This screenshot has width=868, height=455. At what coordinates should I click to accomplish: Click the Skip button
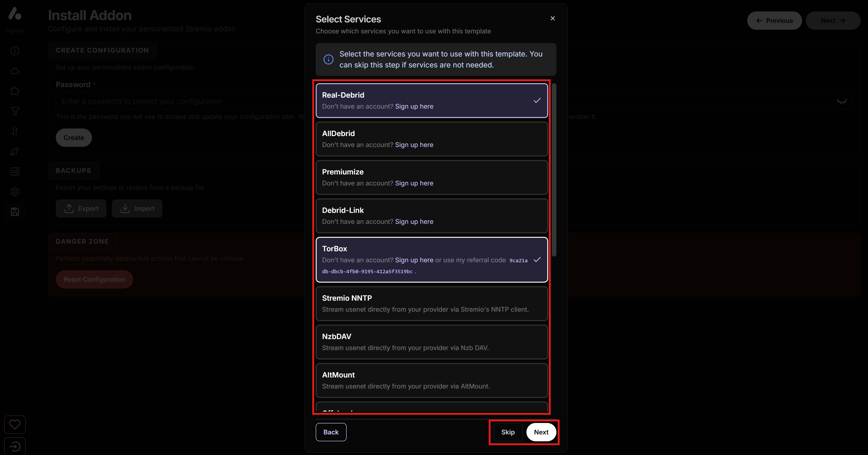pyautogui.click(x=508, y=432)
